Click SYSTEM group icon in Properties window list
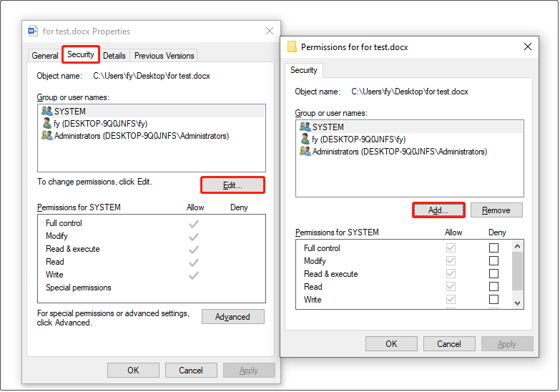This screenshot has height=392, width=560. pos(46,111)
